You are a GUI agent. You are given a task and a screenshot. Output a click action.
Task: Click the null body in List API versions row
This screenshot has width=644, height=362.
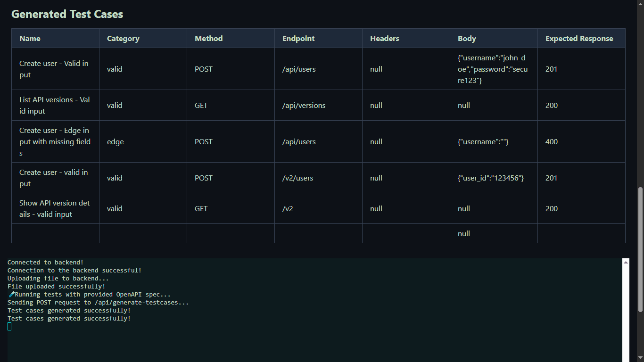coord(494,105)
